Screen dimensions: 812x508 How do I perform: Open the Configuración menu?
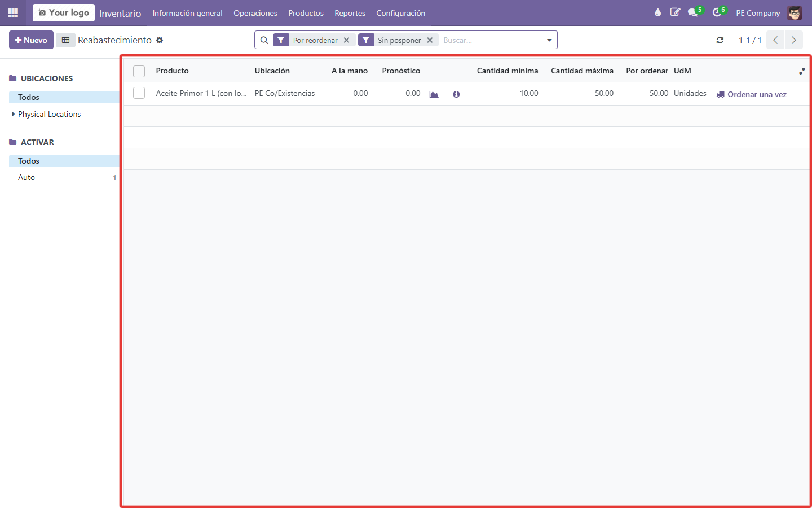click(x=401, y=13)
